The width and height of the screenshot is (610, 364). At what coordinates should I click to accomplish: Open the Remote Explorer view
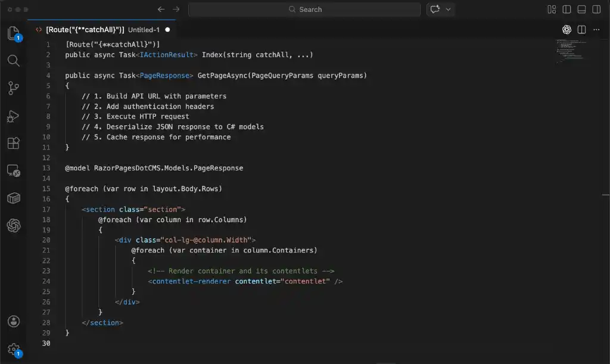coord(14,170)
